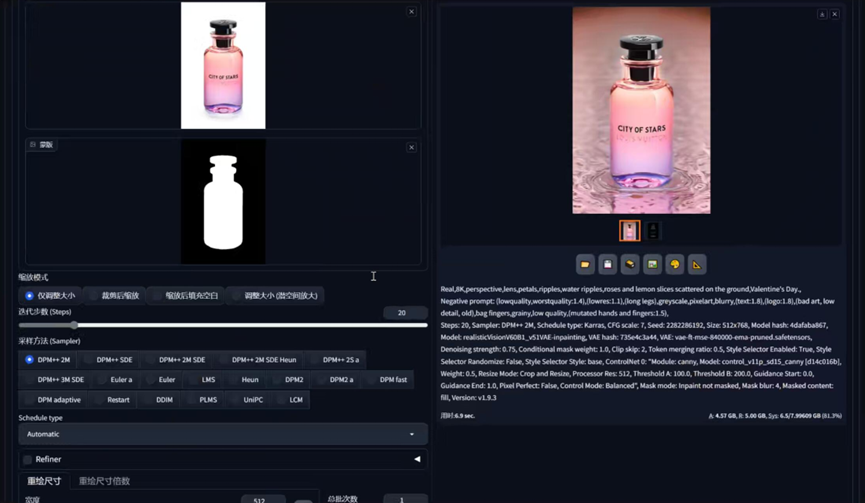The width and height of the screenshot is (865, 503).
Task: Click the 蒙版 mask label tag
Action: tap(42, 145)
